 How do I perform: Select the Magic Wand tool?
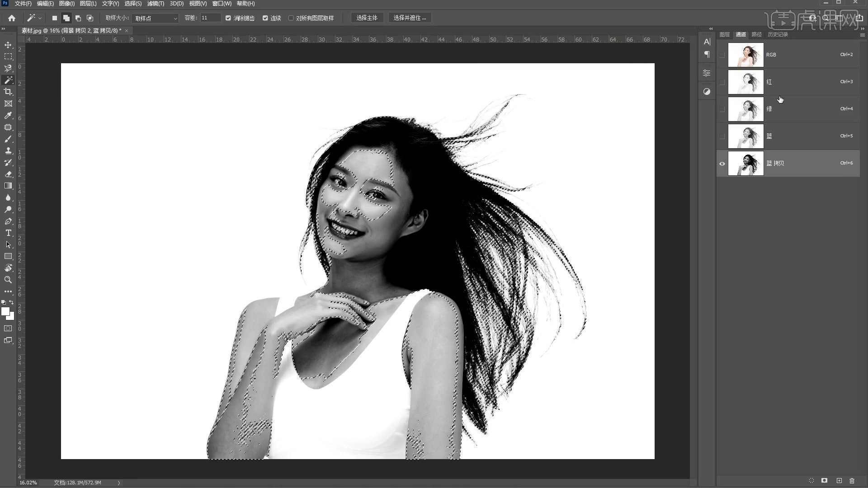8,80
